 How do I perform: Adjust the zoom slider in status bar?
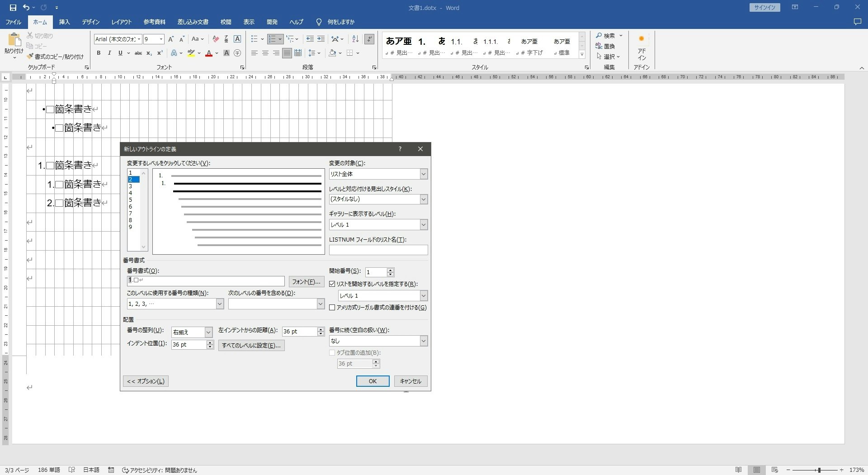click(x=819, y=470)
